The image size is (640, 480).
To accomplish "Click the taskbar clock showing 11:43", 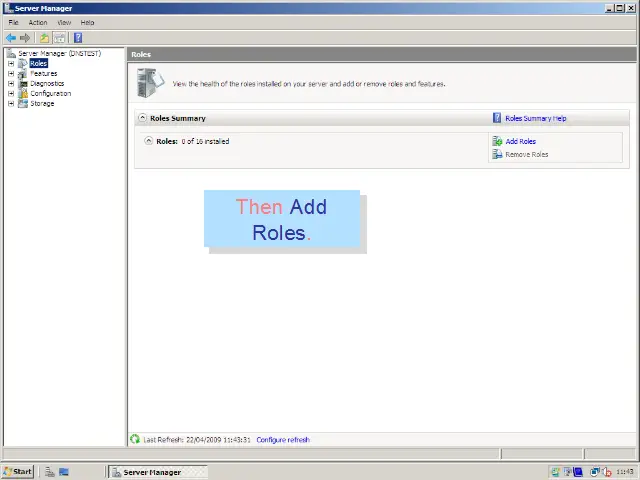I will pos(625,472).
